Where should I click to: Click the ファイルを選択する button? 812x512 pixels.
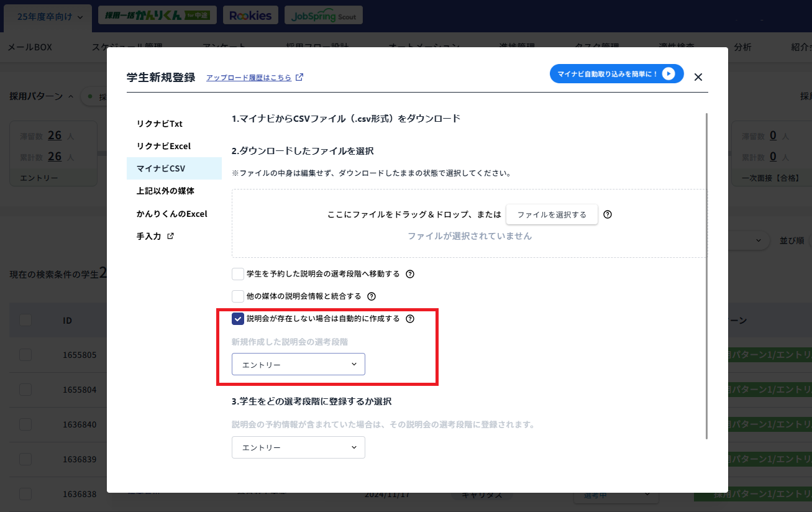[x=552, y=214]
